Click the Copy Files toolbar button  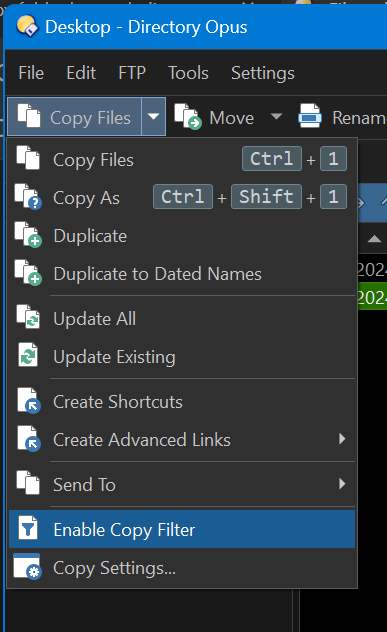(x=75, y=117)
